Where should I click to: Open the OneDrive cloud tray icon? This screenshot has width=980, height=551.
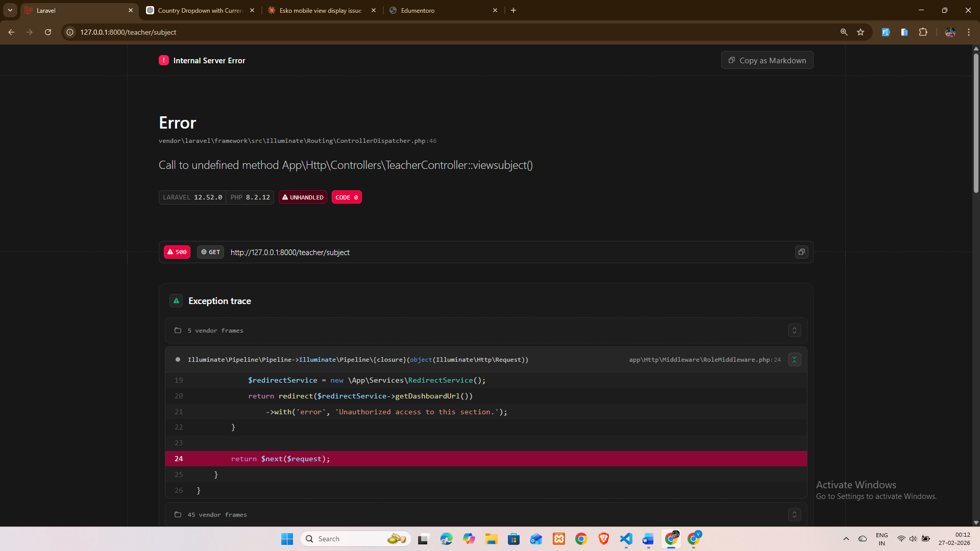pyautogui.click(x=863, y=539)
